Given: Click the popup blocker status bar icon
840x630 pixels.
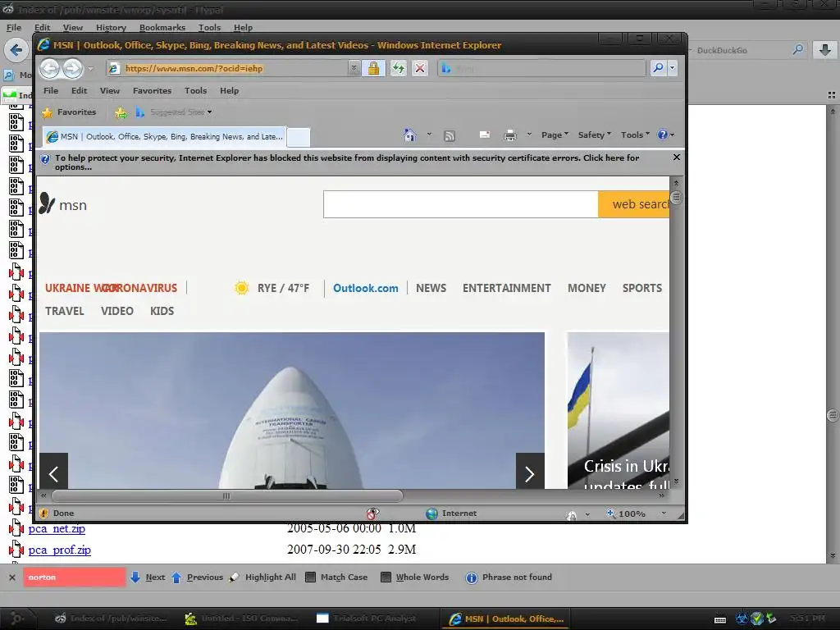Looking at the screenshot, I should pyautogui.click(x=372, y=514).
